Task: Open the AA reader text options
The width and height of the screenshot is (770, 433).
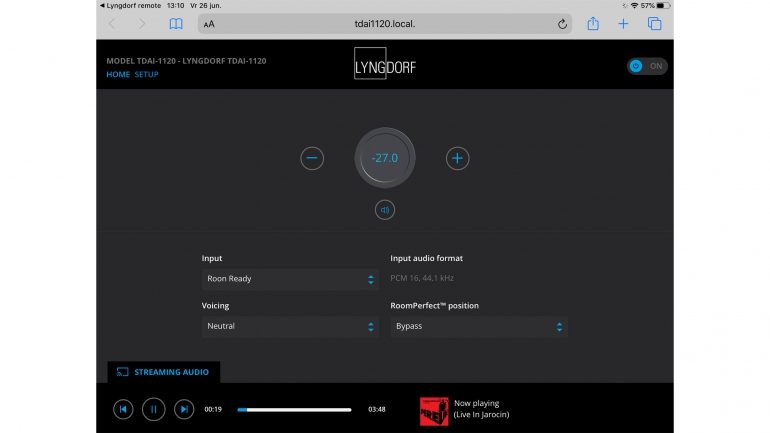Action: click(209, 24)
